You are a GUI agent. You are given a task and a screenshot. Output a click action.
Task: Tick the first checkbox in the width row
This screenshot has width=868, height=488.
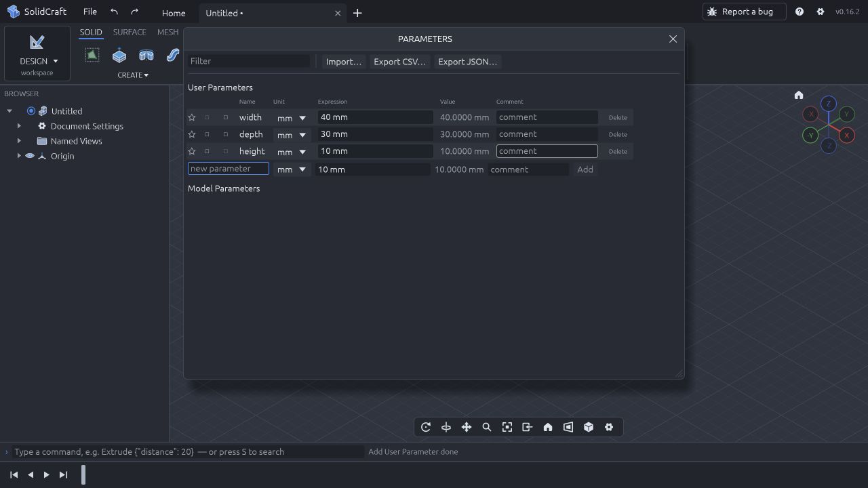(x=207, y=117)
